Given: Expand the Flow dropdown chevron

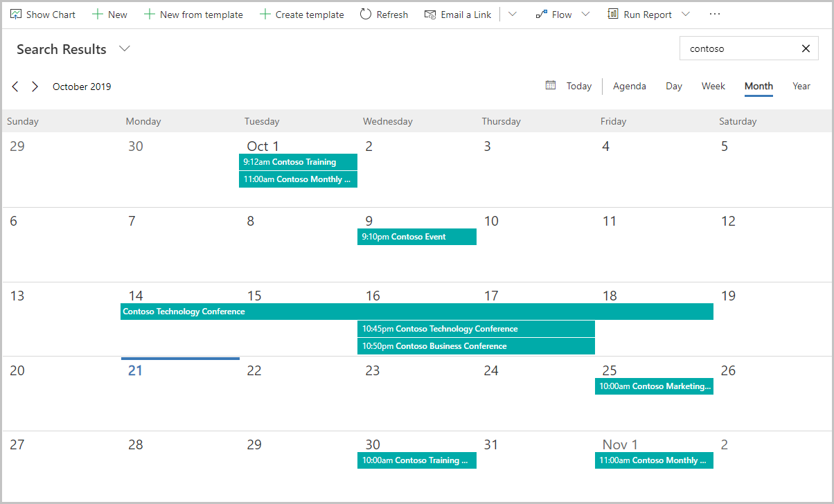Looking at the screenshot, I should pos(585,14).
